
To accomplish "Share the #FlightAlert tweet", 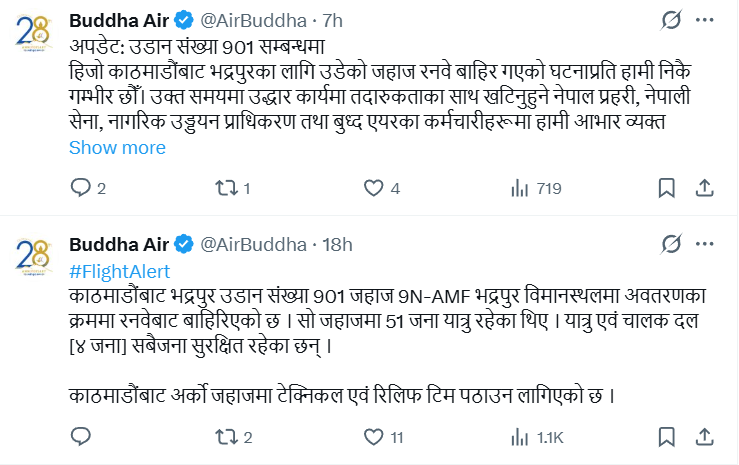I will [x=703, y=437].
